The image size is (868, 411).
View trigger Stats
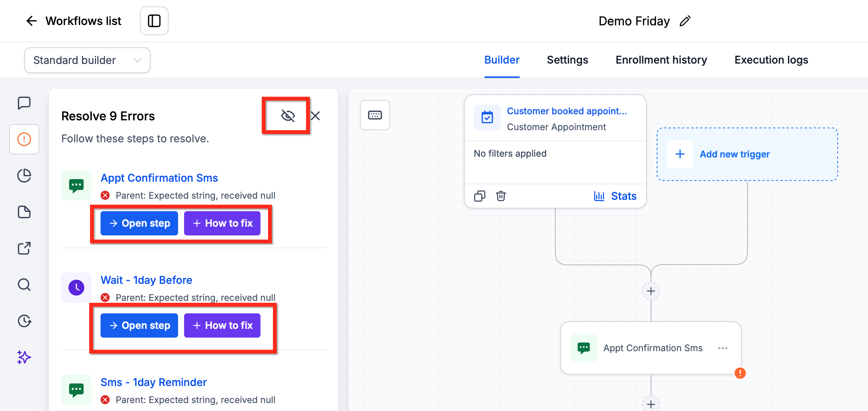[615, 196]
